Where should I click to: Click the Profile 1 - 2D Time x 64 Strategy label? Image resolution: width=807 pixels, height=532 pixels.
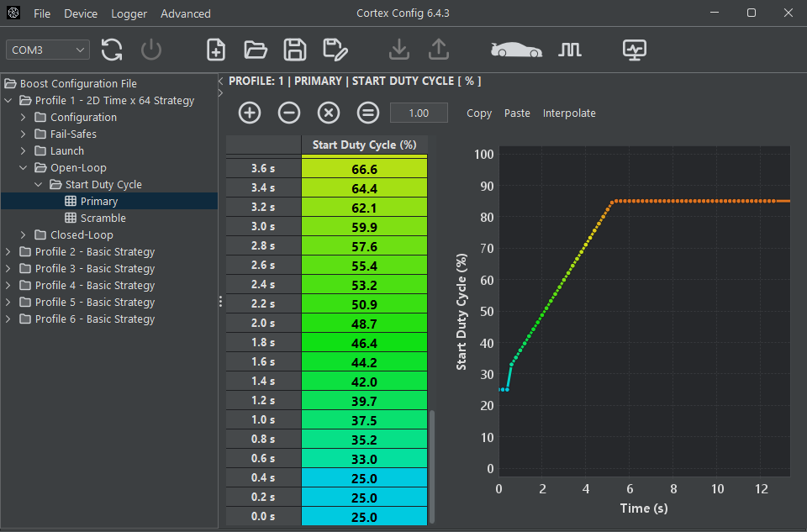[x=114, y=100]
